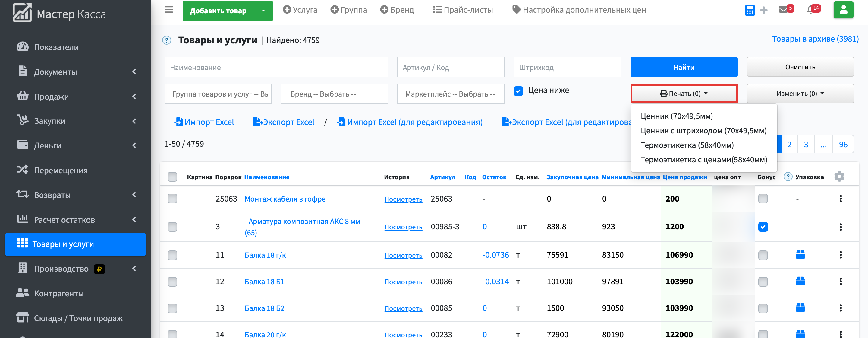
Task: Open the calculator icon in header
Action: click(750, 10)
